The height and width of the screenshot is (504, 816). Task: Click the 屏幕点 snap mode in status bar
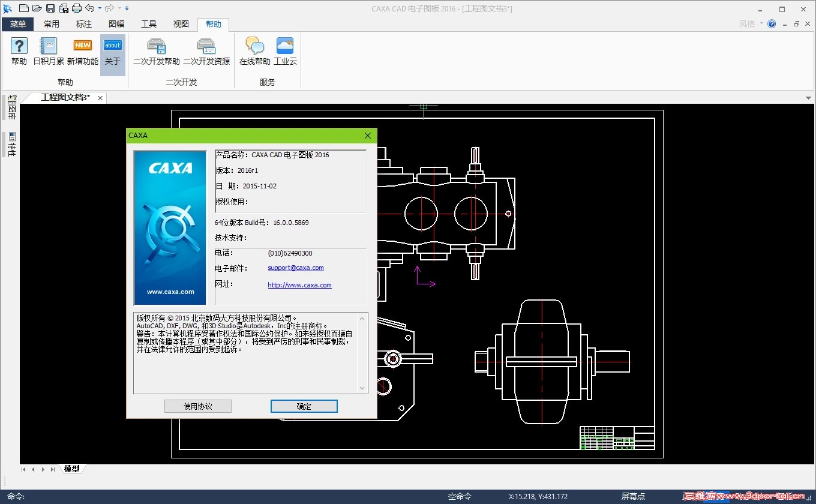633,496
